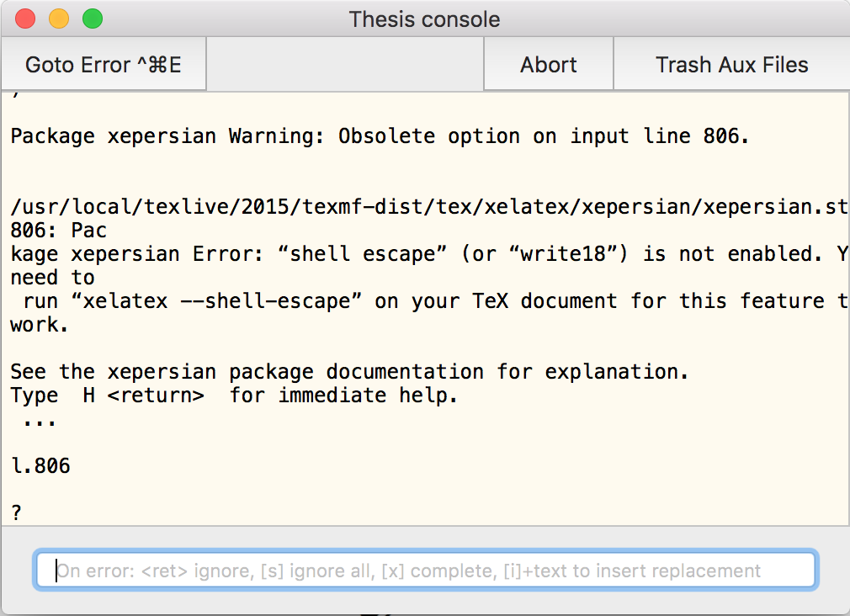This screenshot has height=616, width=850.
Task: Focus the on-error response input field
Action: [425, 571]
